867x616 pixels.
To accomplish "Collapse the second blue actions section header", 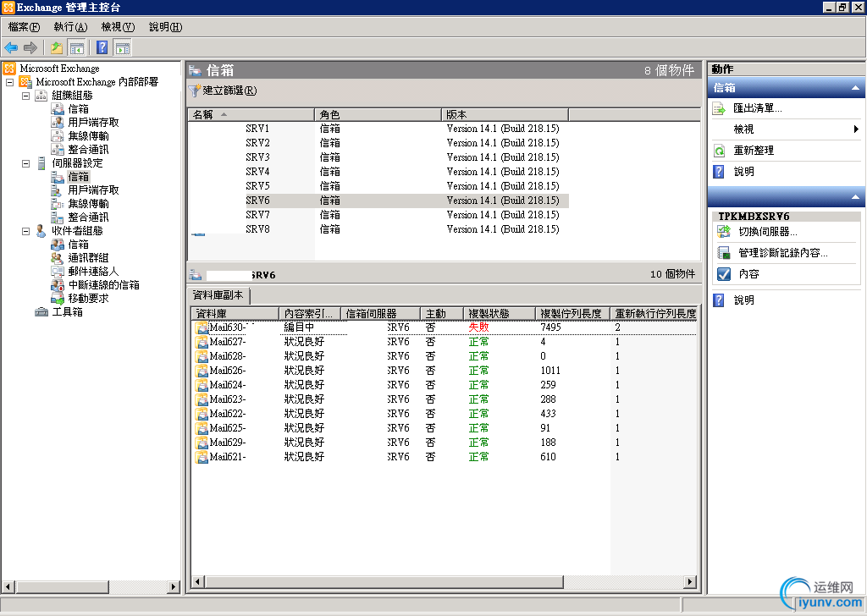I will coord(855,196).
